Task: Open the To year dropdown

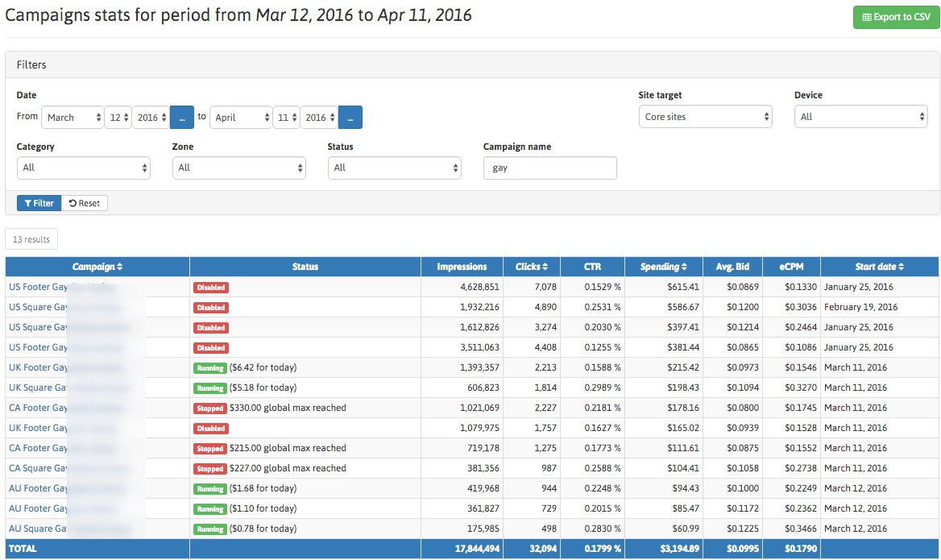Action: (x=319, y=117)
